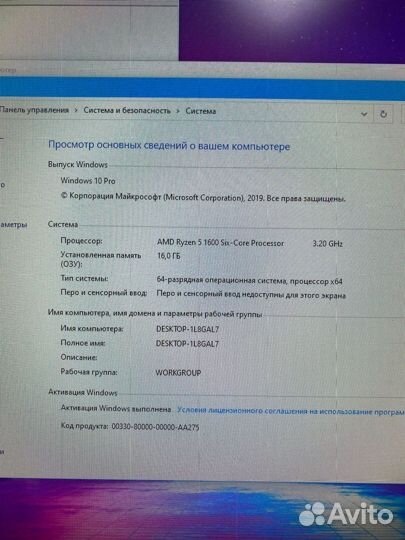The image size is (405, 540).
Task: Open the Панель управления breadcrumb
Action: point(34,110)
